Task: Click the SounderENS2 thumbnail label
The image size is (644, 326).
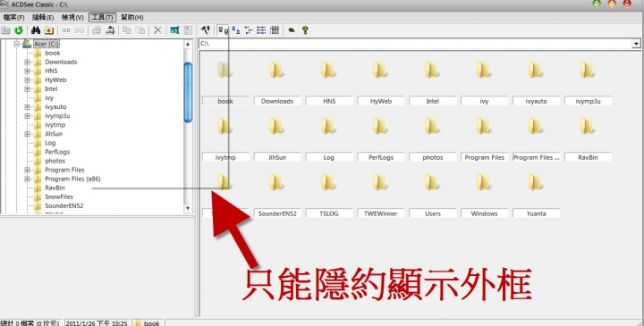Action: tap(277, 213)
